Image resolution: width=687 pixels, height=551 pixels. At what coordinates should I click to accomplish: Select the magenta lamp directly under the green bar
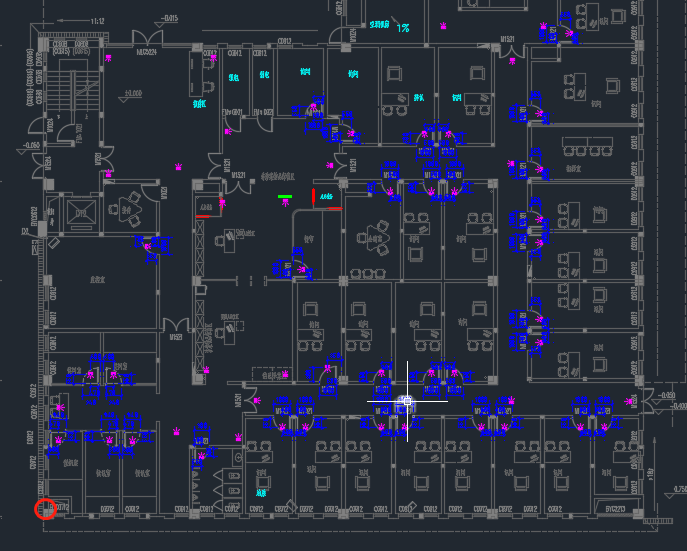pos(286,202)
